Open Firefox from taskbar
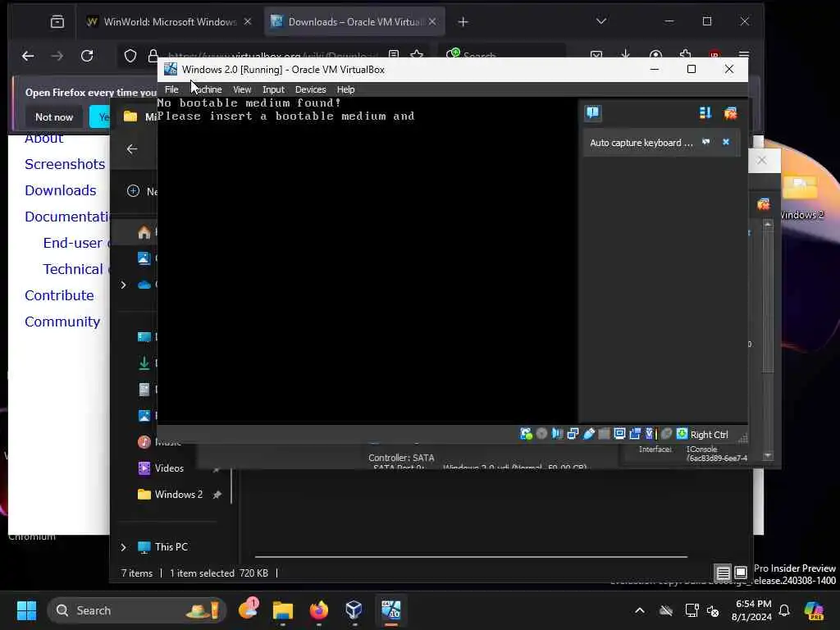Viewport: 840px width, 630px height. 319,610
